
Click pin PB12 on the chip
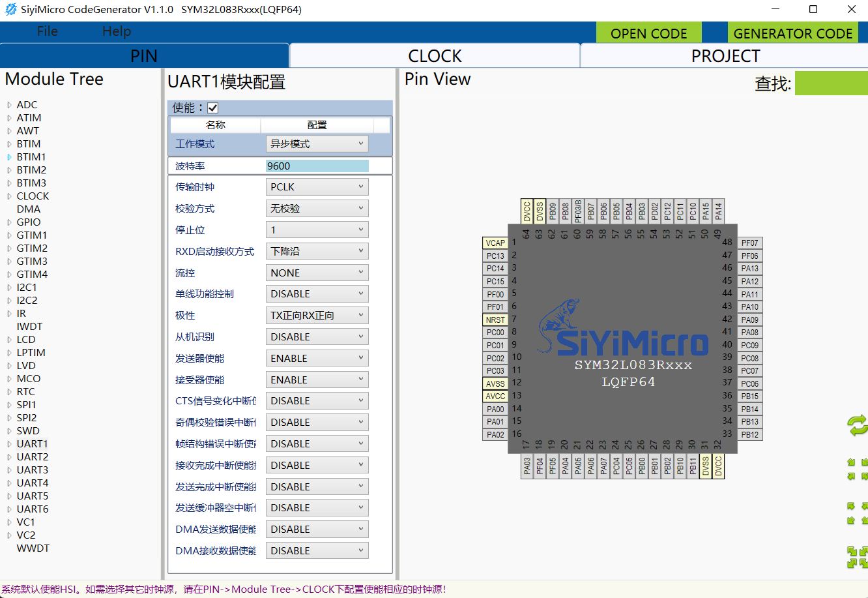750,434
